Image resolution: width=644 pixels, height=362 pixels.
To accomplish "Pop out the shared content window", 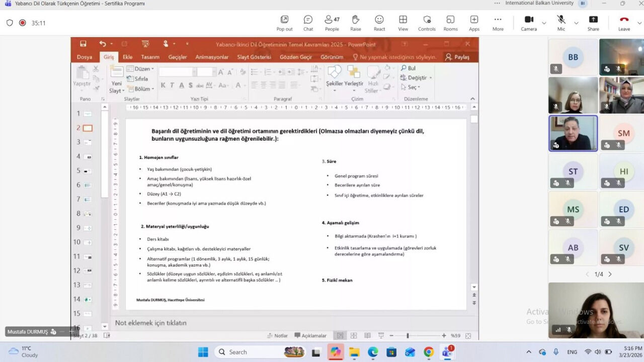I will [284, 23].
